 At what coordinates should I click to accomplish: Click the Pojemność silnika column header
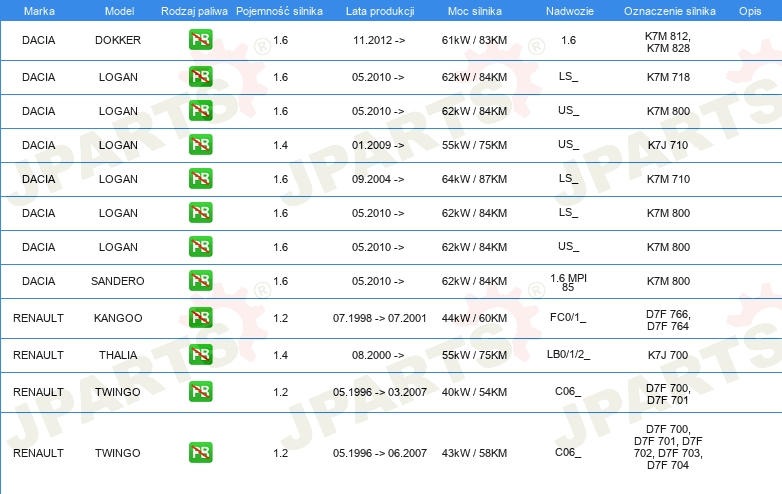(x=279, y=11)
